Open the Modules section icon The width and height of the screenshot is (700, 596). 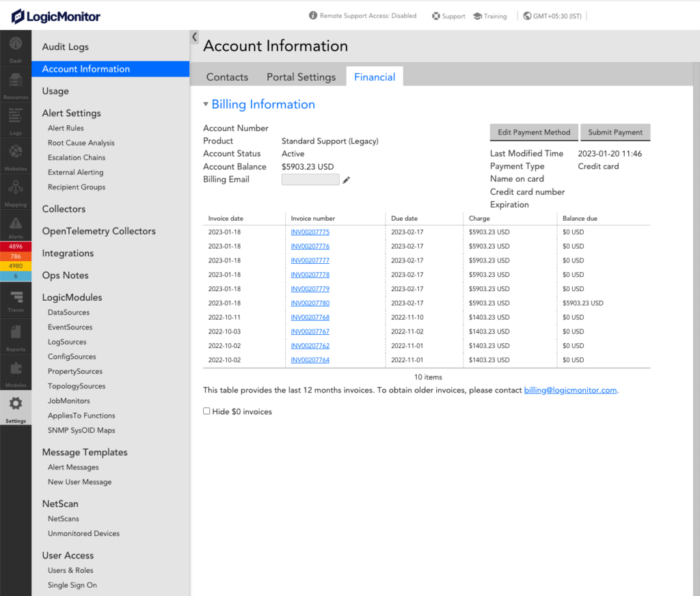point(16,368)
